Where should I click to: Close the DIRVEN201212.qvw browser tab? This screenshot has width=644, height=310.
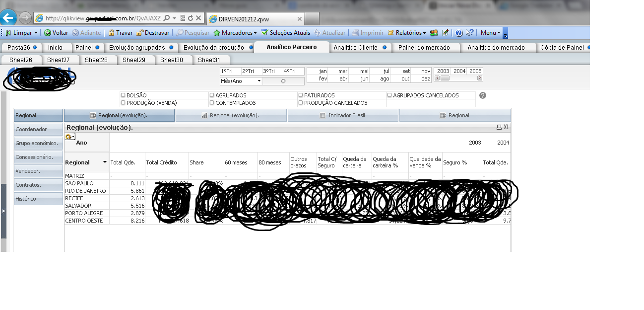pos(300,19)
